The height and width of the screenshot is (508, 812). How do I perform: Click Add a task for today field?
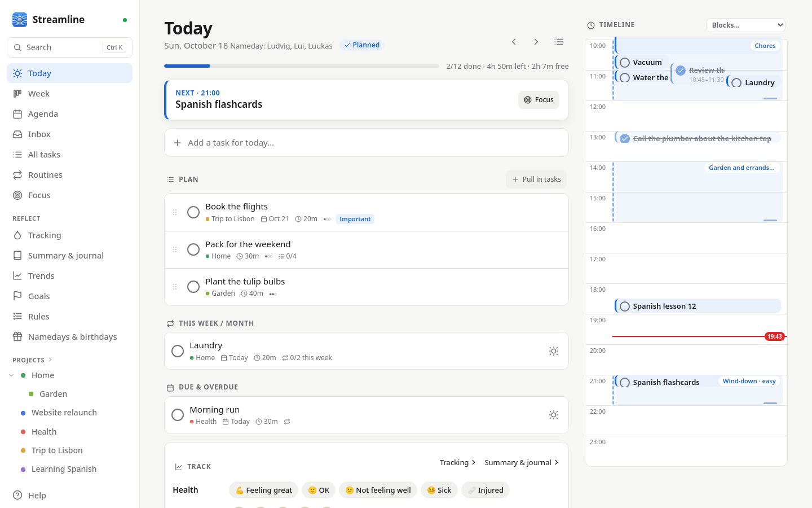pyautogui.click(x=367, y=143)
